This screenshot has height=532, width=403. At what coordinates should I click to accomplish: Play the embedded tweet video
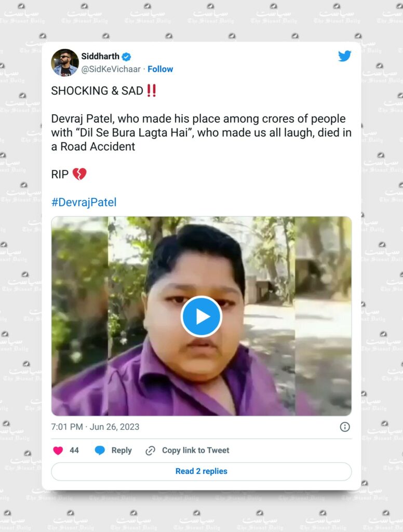tap(202, 316)
